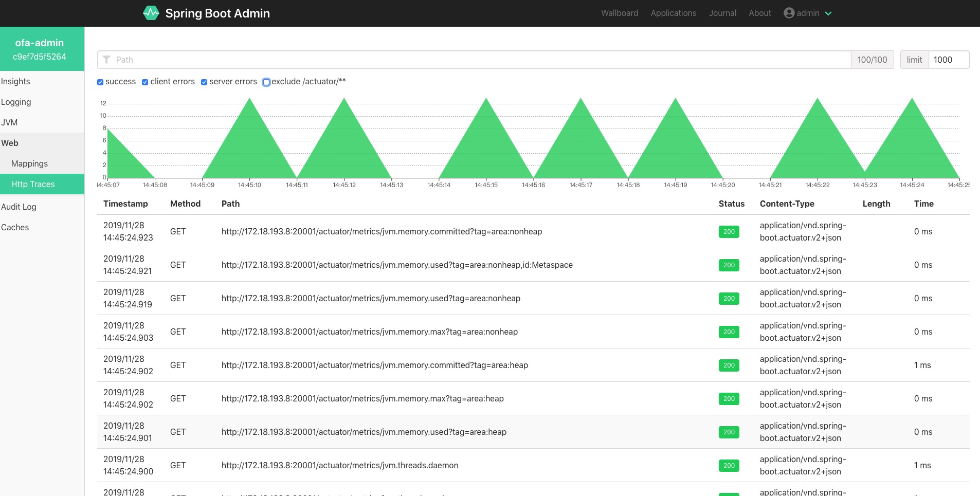Viewport: 980px width, 496px height.
Task: Click the ofa-admin instance header
Action: pyautogui.click(x=42, y=49)
